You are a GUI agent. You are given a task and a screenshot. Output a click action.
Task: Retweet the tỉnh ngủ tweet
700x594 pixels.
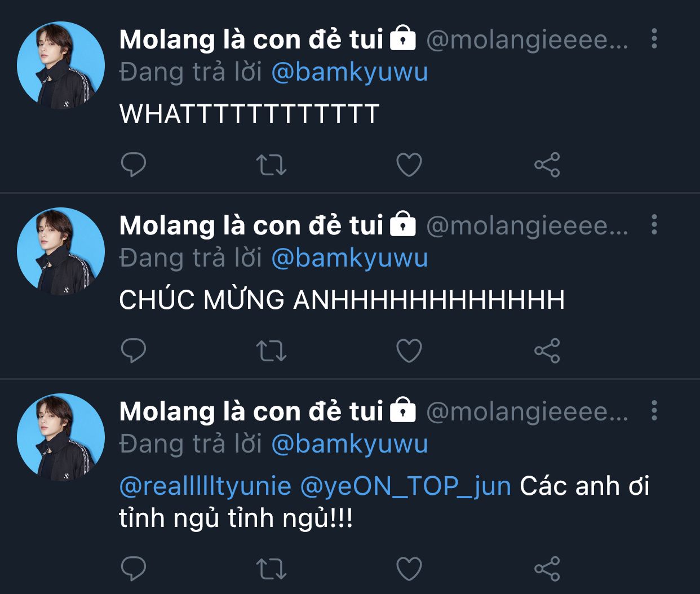click(271, 569)
